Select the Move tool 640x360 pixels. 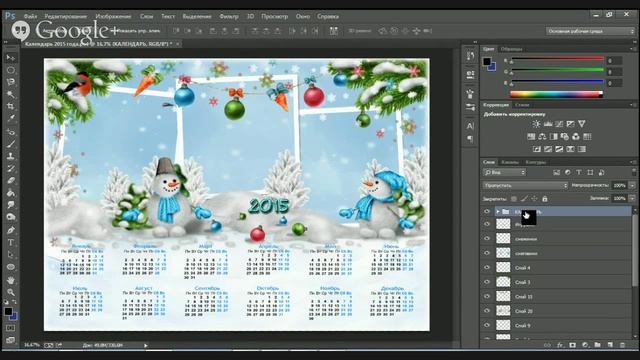click(11, 58)
